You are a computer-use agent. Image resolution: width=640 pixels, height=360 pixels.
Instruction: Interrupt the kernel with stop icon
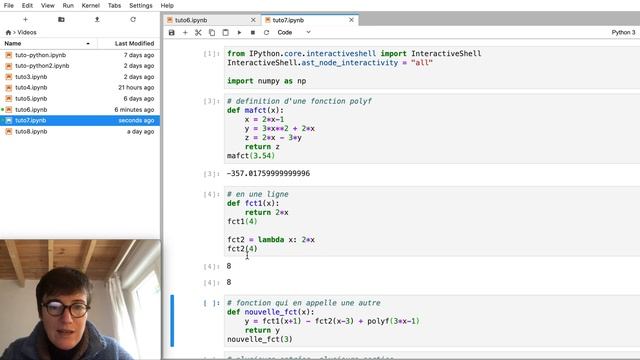tap(253, 32)
